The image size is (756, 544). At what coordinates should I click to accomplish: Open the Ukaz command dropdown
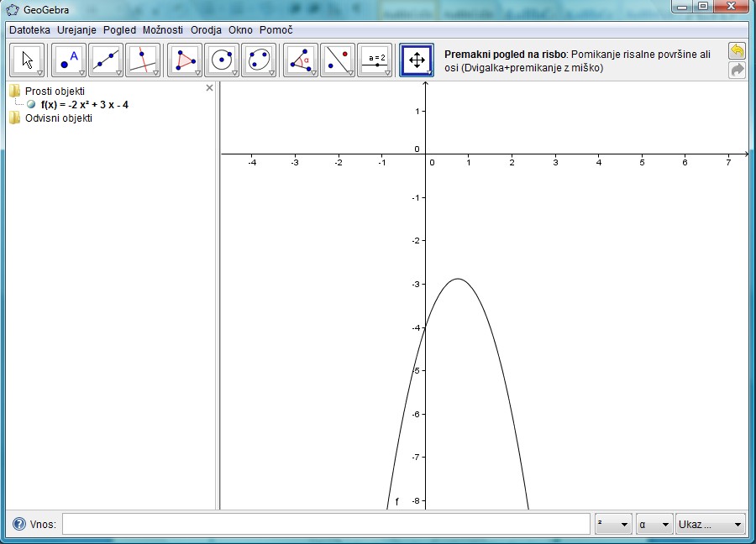pos(710,525)
